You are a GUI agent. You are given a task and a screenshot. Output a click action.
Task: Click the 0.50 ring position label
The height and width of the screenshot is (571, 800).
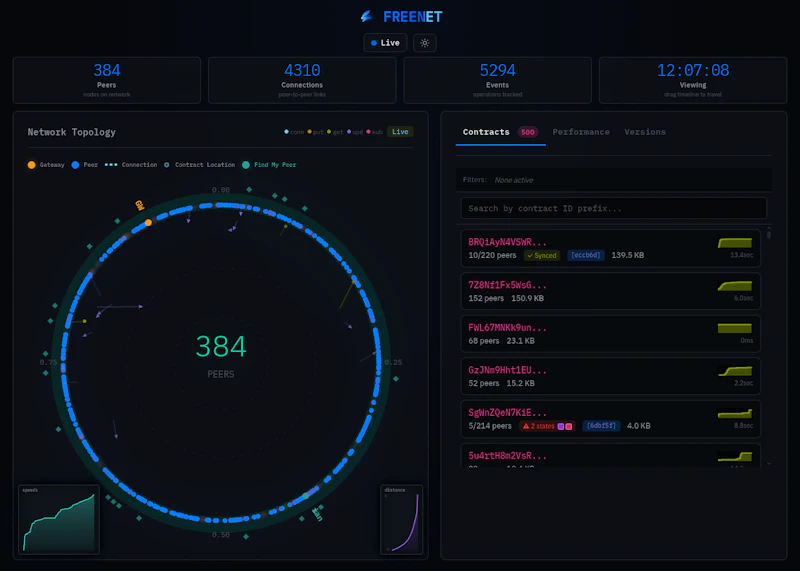(x=221, y=535)
